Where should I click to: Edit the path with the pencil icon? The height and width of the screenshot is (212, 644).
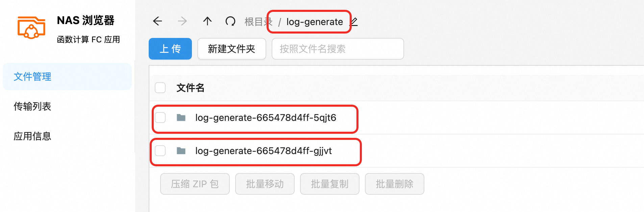(354, 22)
